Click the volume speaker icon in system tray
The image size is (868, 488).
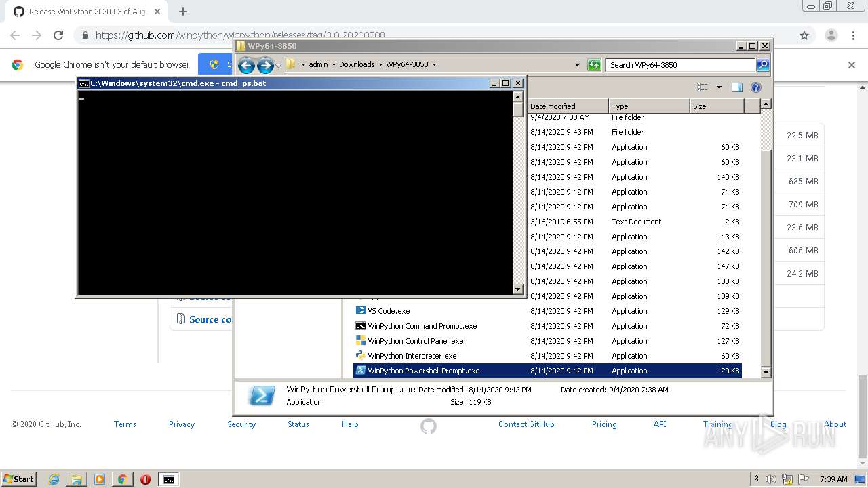click(772, 479)
